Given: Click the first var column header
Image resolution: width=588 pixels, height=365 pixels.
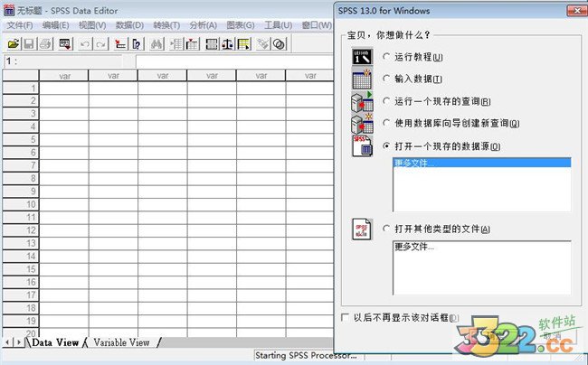Looking at the screenshot, I should [x=64, y=76].
